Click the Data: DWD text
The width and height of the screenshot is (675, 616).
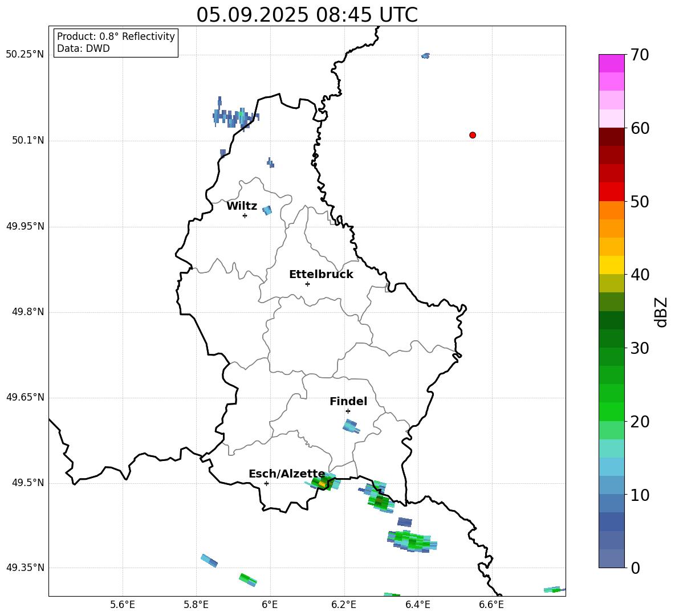click(83, 48)
